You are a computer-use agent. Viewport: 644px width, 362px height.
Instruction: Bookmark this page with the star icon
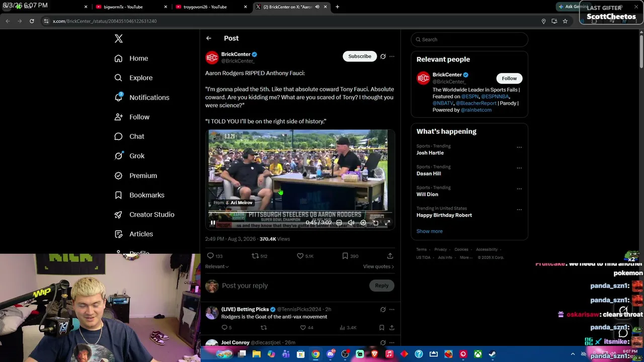point(565,21)
